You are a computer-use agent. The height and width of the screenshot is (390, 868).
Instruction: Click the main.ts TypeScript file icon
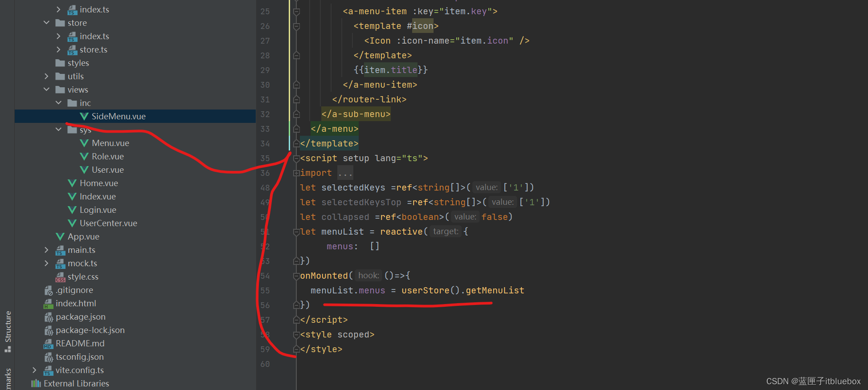coord(60,250)
